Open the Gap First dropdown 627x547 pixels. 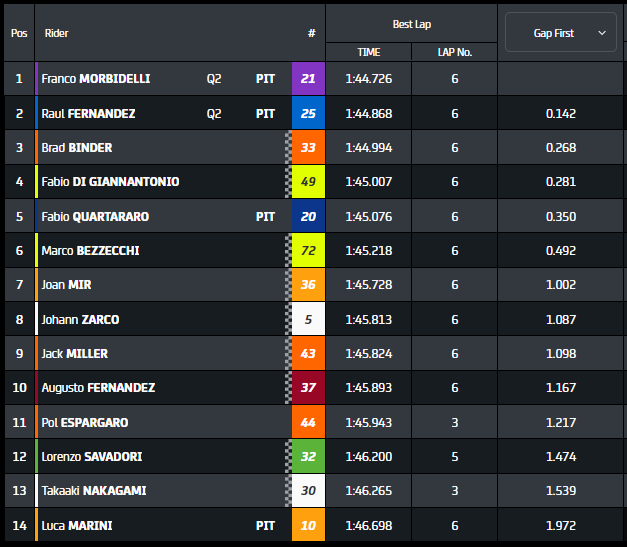560,33
